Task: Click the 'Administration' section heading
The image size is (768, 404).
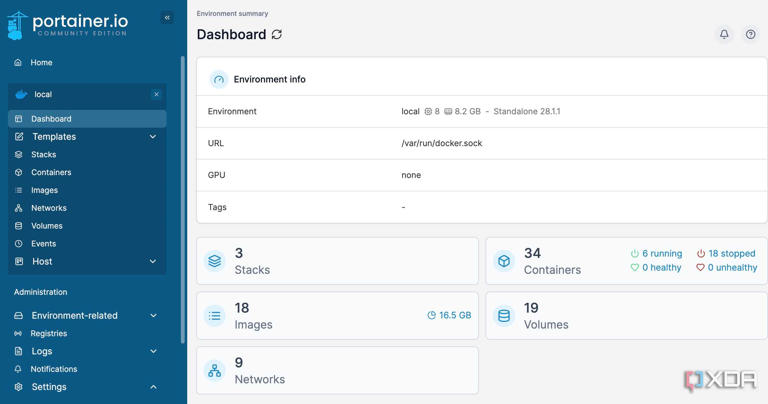Action: click(x=41, y=292)
